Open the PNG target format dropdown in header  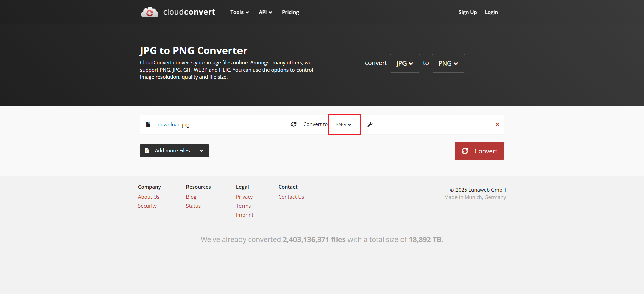click(x=448, y=63)
